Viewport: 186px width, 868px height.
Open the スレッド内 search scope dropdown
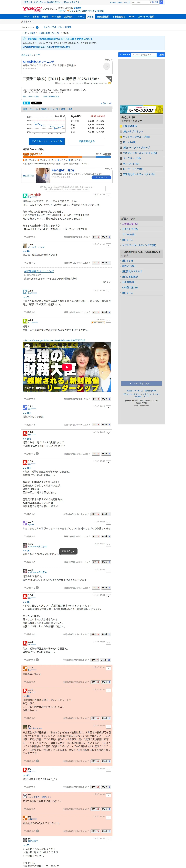(125, 55)
